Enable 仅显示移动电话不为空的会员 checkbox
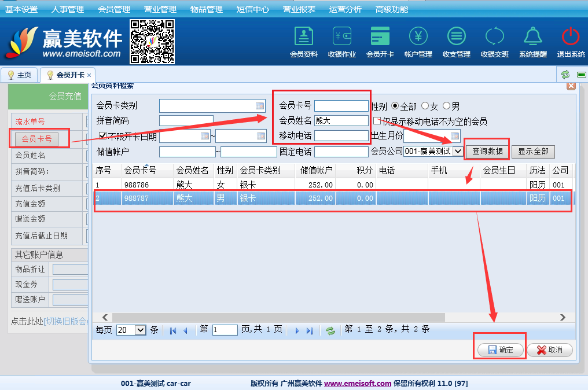The image size is (588, 390). pyautogui.click(x=377, y=121)
